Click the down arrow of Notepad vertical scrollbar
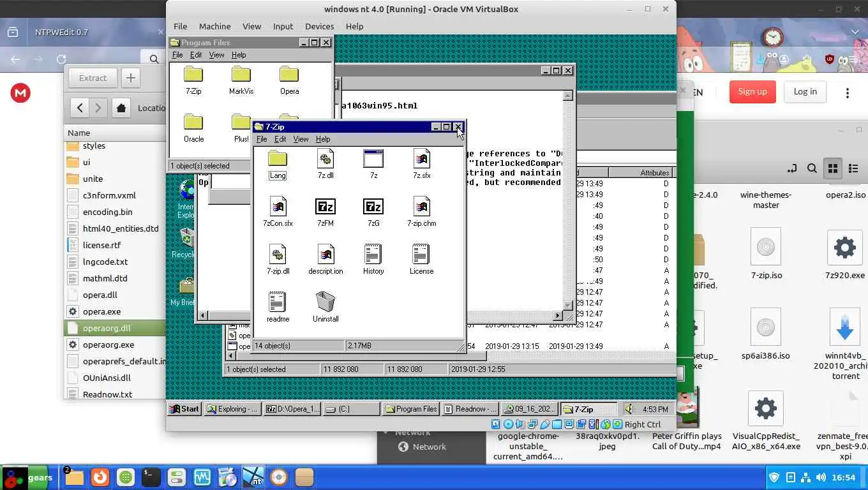This screenshot has height=490, width=868. coord(568,306)
